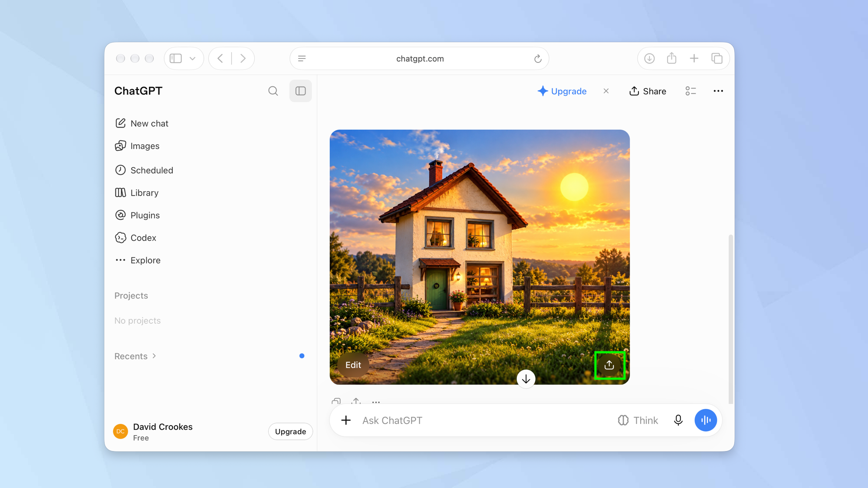Click the Upgrade button beside David Crookes
Viewport: 868px width, 488px height.
[290, 432]
